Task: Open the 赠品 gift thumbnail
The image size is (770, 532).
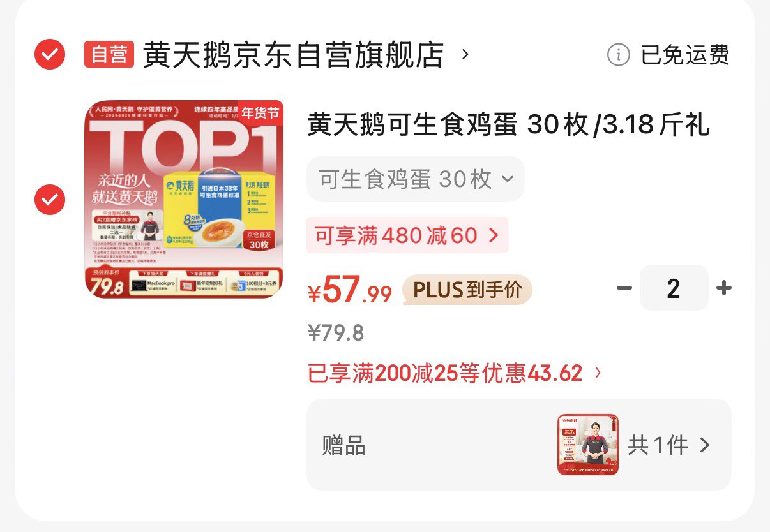Action: [588, 445]
